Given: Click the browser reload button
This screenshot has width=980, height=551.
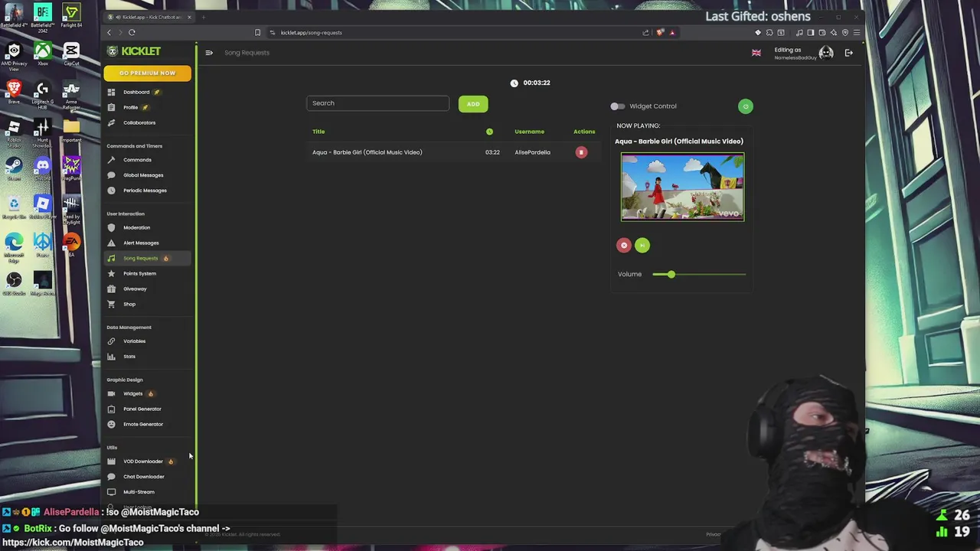Looking at the screenshot, I should coord(132,32).
